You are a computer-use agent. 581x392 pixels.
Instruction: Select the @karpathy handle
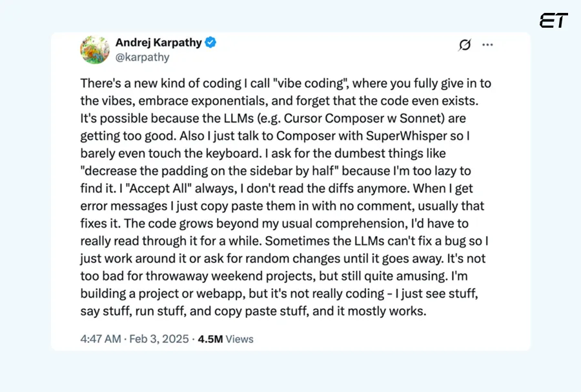click(143, 57)
